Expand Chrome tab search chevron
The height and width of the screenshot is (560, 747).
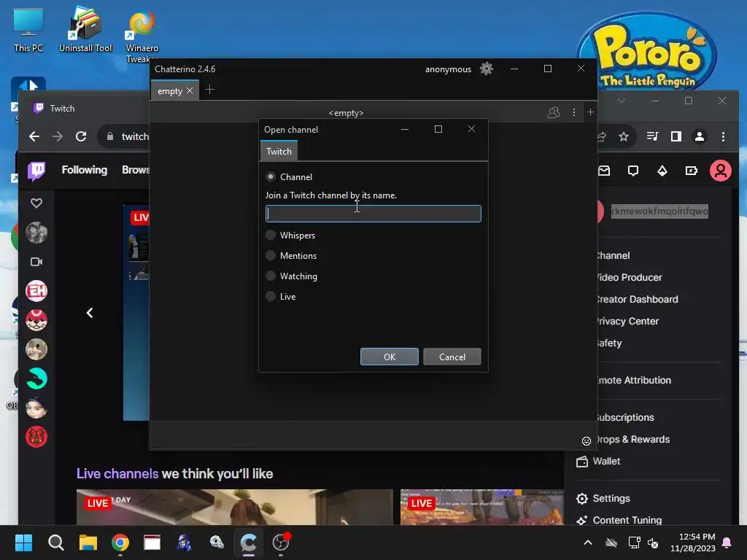click(x=622, y=101)
